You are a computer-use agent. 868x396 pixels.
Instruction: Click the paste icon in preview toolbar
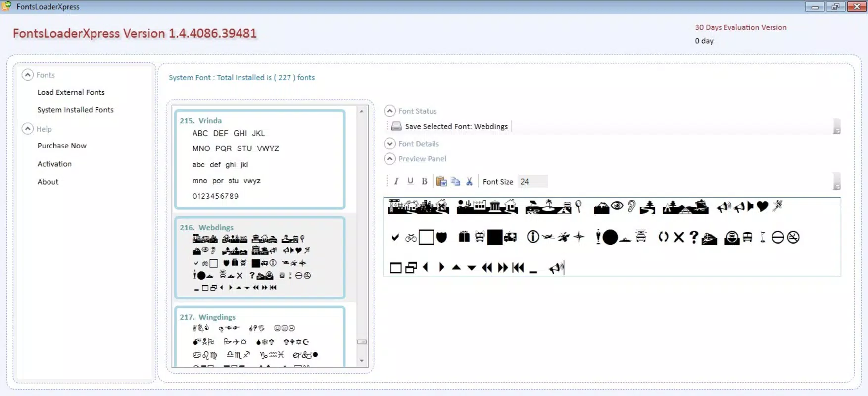(441, 181)
